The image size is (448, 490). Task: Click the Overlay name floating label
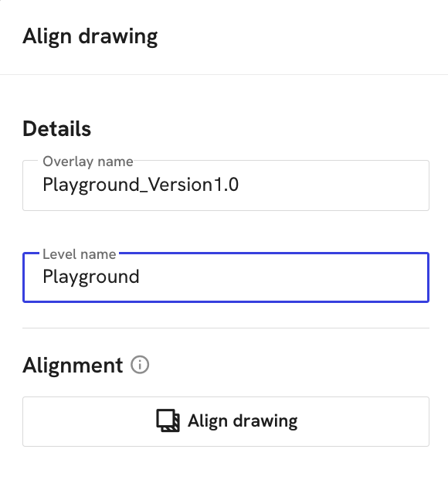[88, 162]
